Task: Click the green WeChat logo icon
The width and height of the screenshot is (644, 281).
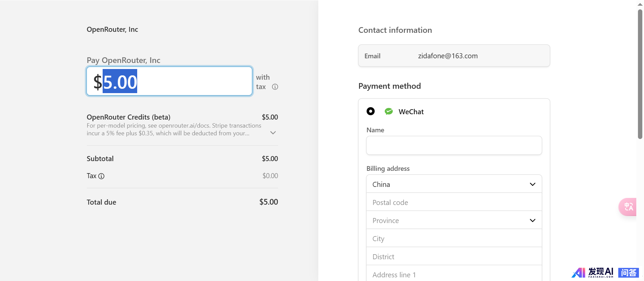Action: pos(389,112)
